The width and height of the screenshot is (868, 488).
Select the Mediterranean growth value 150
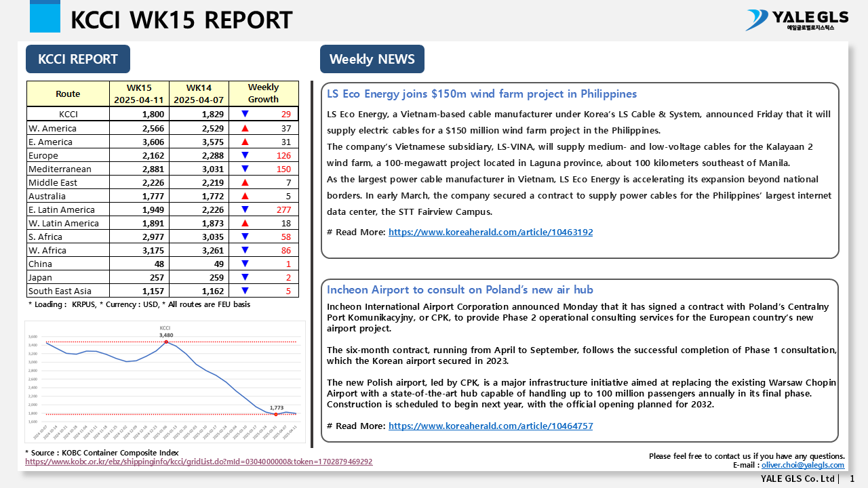point(283,169)
